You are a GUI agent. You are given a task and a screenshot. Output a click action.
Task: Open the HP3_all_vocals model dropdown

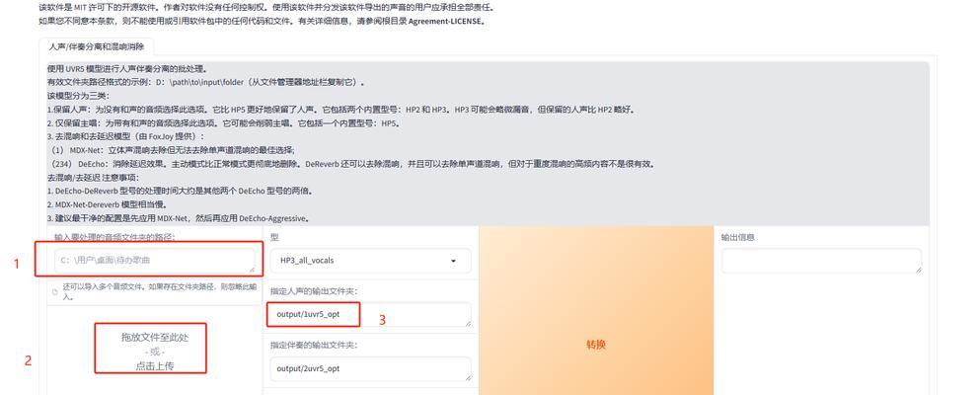point(371,261)
